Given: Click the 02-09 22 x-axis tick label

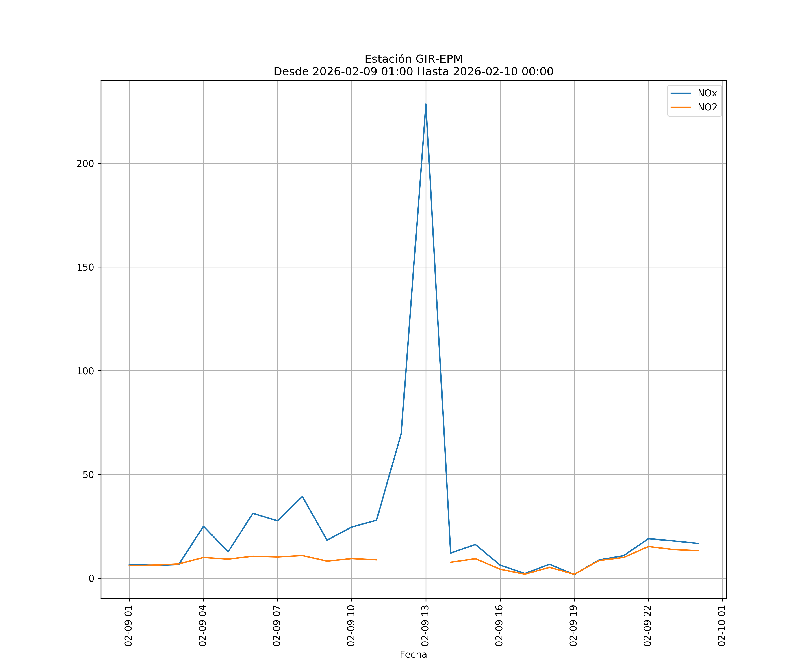Looking at the screenshot, I should (648, 626).
